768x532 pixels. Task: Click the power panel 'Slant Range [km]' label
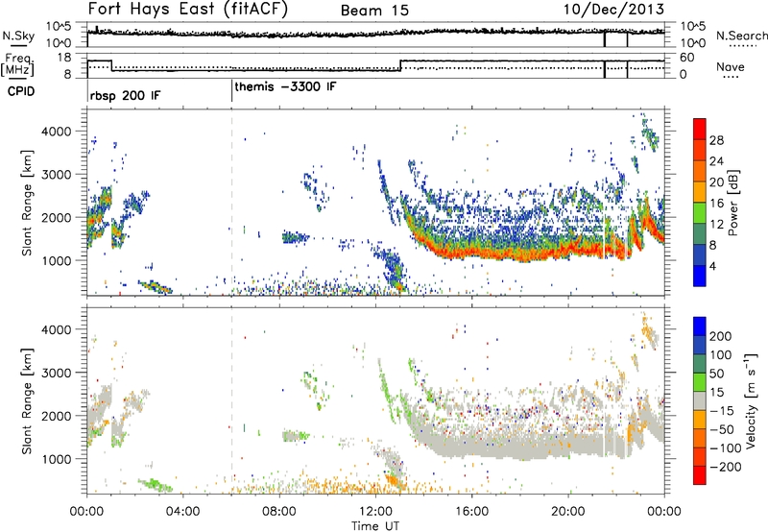[x=27, y=203]
